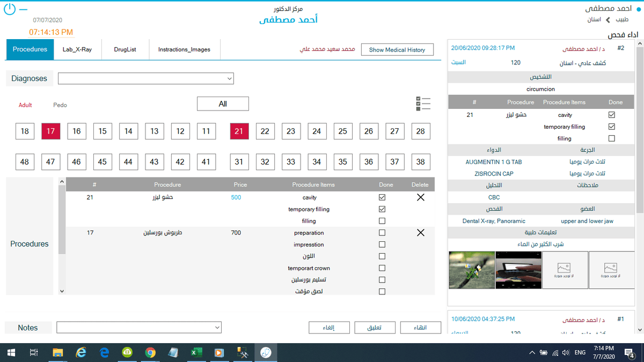Check the preparation item Done checkbox
The image size is (644, 362).
pyautogui.click(x=382, y=233)
